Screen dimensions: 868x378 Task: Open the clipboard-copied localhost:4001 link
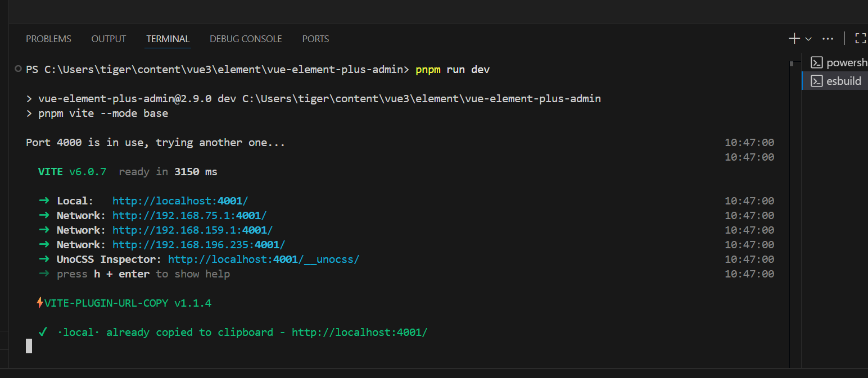pos(360,332)
